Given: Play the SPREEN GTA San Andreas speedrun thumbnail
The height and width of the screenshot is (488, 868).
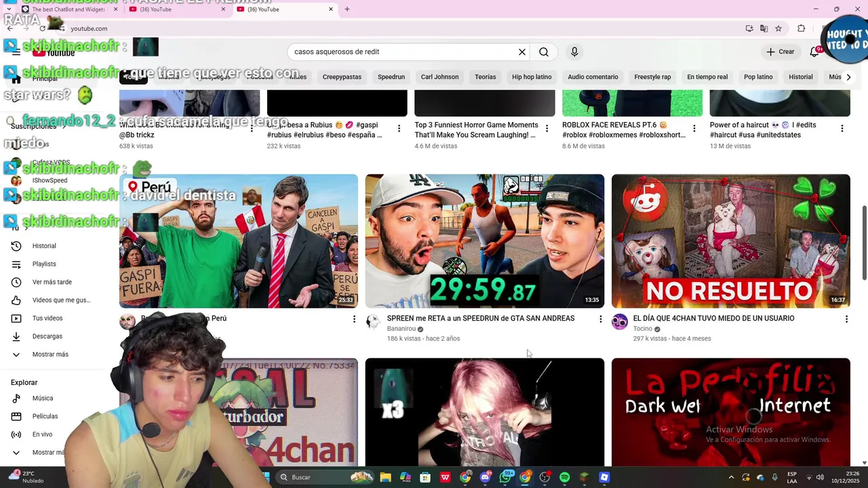Looking at the screenshot, I should pos(485,241).
